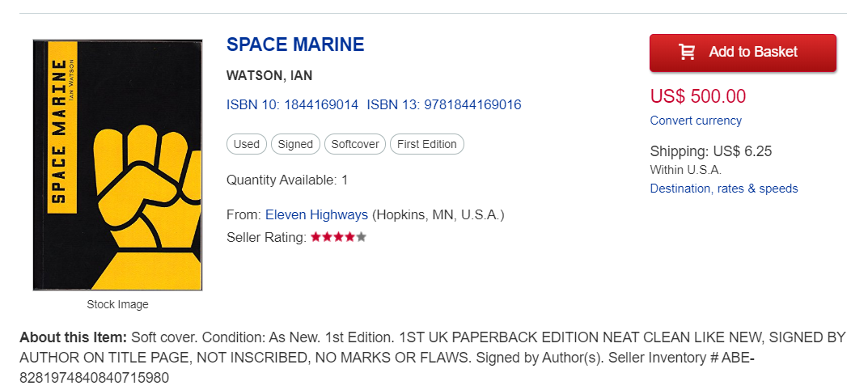
Task: Click the Convert currency link
Action: [x=696, y=121]
